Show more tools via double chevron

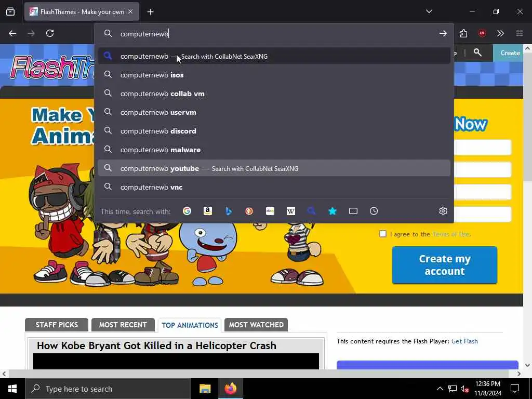click(500, 33)
